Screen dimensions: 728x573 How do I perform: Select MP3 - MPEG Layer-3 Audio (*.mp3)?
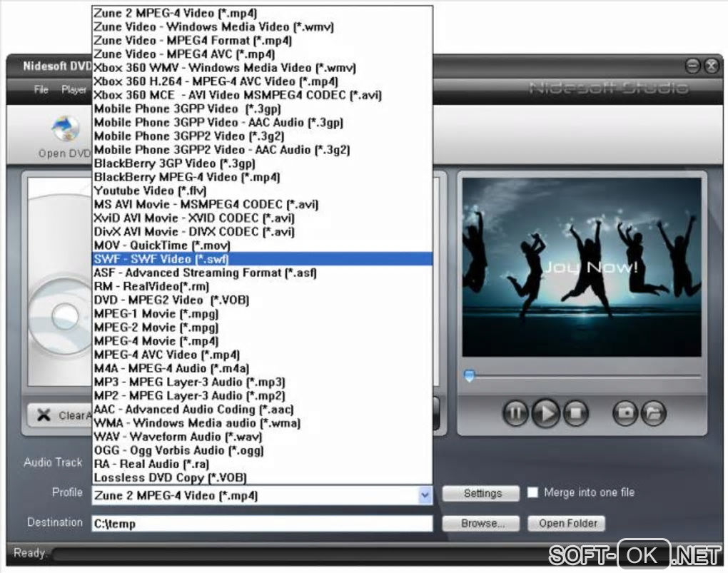tap(263, 382)
